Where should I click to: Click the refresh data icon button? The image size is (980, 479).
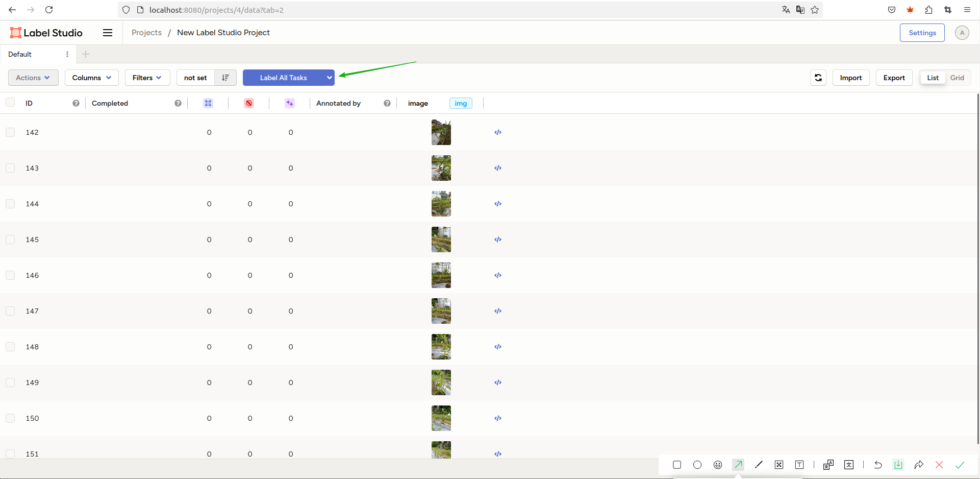(x=818, y=78)
